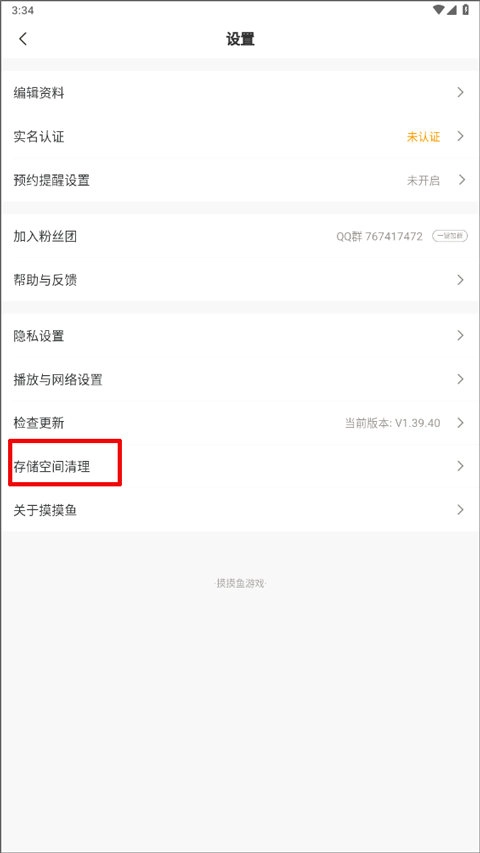
Task: Tap the chevron beside 当前版本 V1.39.40
Action: [x=460, y=422]
